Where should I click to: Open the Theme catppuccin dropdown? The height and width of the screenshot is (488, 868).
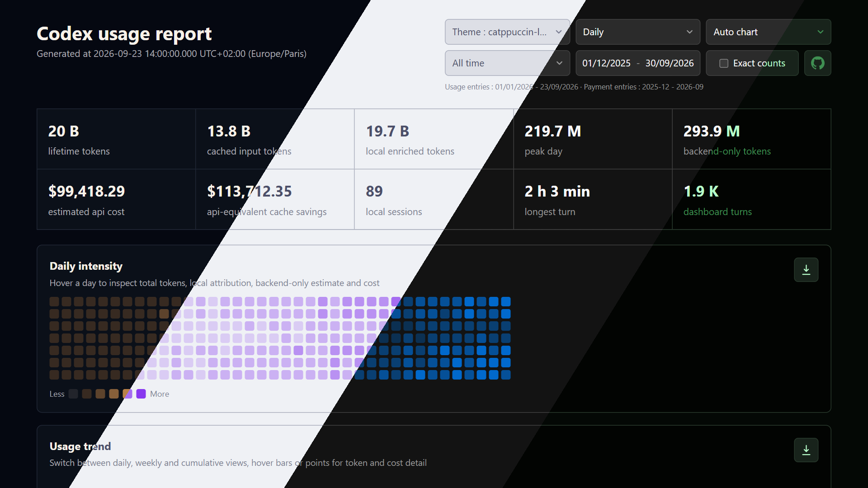pyautogui.click(x=507, y=32)
